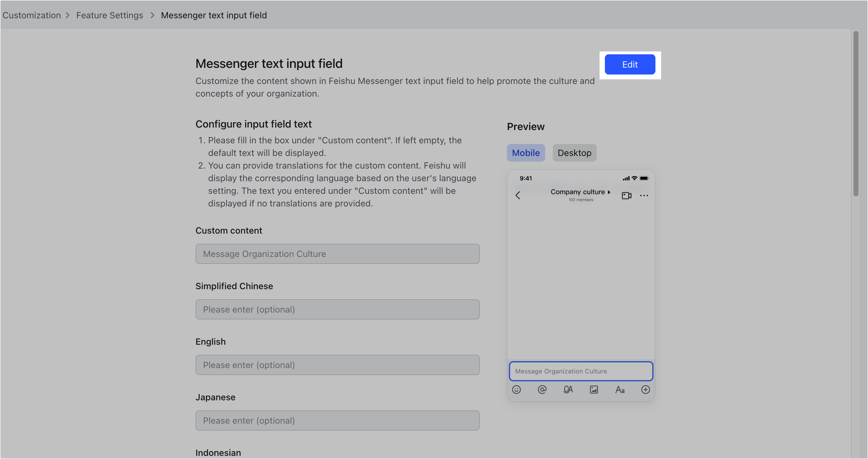Click the Edit button
This screenshot has width=868, height=459.
coord(630,65)
